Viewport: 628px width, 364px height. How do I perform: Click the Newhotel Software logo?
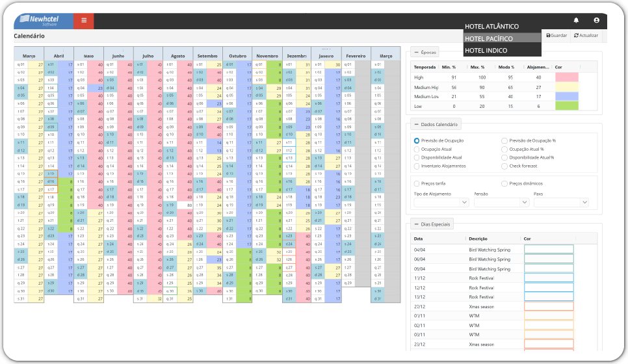pyautogui.click(x=44, y=21)
